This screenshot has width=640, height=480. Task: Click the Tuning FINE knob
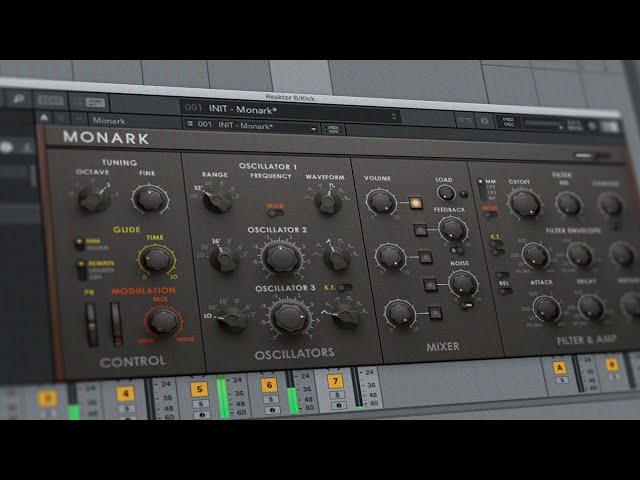(x=150, y=199)
